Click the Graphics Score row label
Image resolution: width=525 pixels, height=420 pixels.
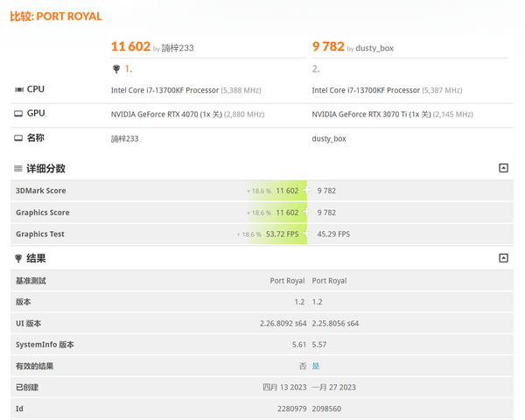[x=42, y=213]
